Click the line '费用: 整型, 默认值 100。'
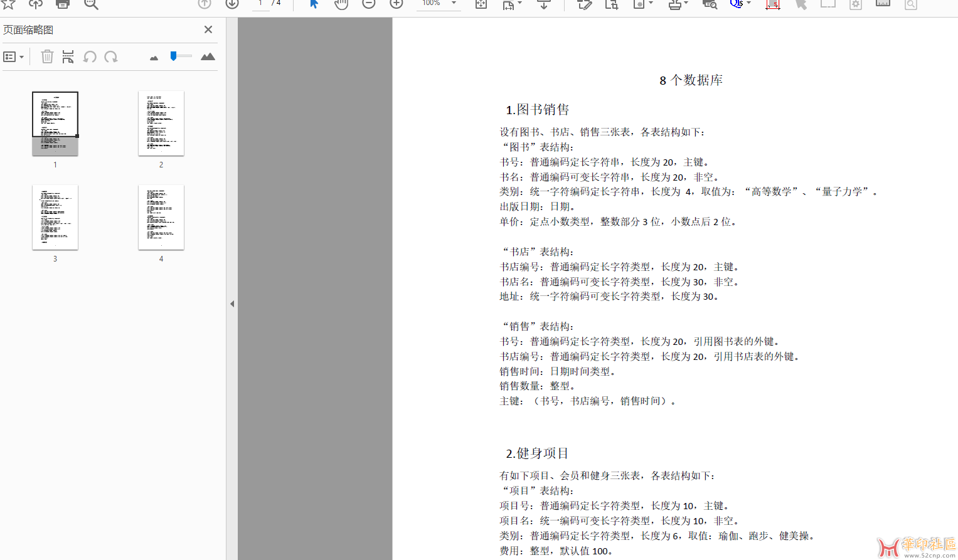The width and height of the screenshot is (958, 560). (x=556, y=551)
